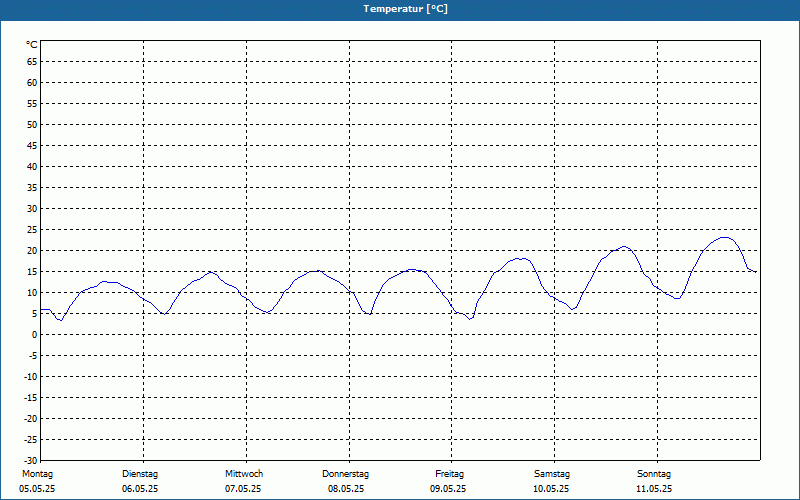The height and width of the screenshot is (500, 800).
Task: Click the 20 value on the temperature axis
Action: pyautogui.click(x=32, y=251)
